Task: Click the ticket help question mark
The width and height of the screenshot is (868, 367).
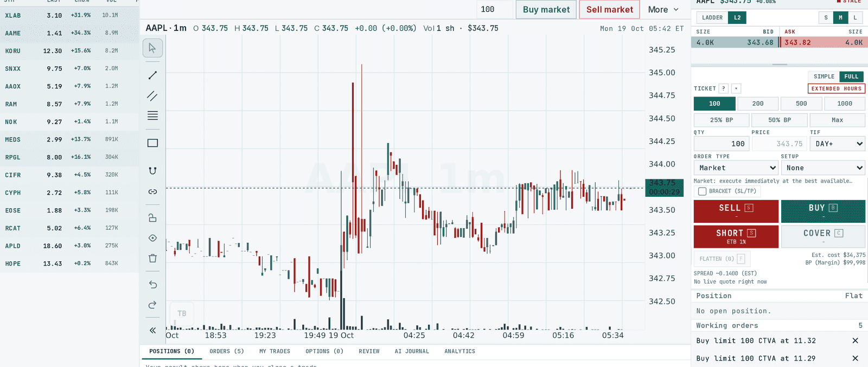Action: tap(723, 88)
